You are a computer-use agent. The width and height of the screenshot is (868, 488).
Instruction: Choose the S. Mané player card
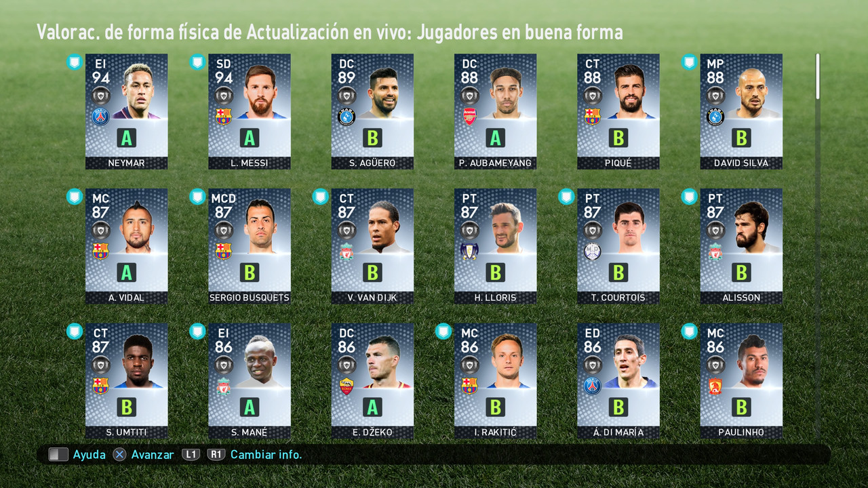click(x=249, y=381)
